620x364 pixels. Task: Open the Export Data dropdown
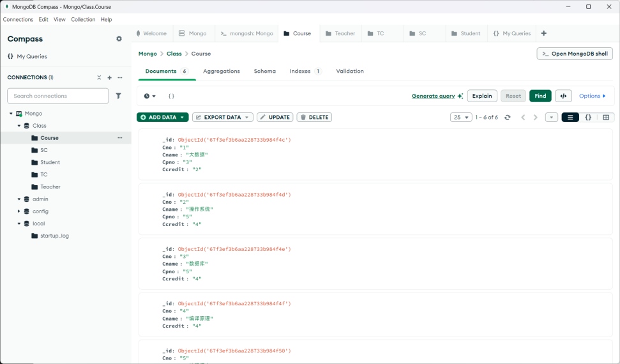[223, 118]
